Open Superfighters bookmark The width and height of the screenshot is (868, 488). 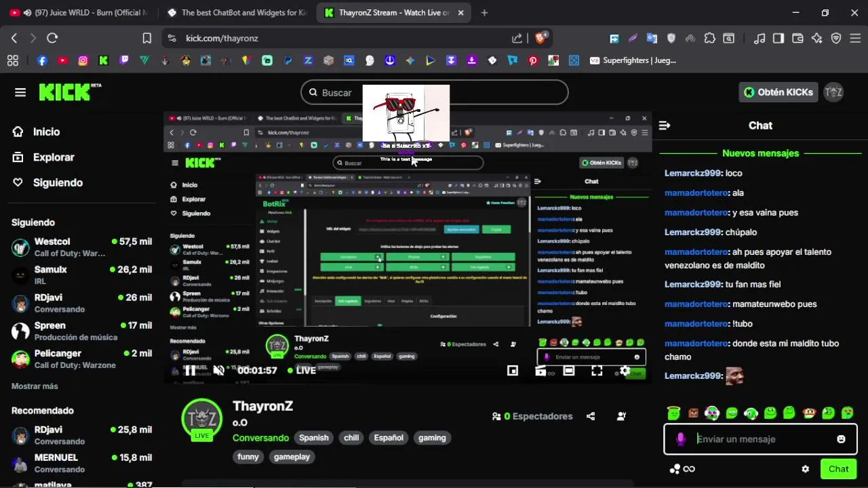pos(633,60)
